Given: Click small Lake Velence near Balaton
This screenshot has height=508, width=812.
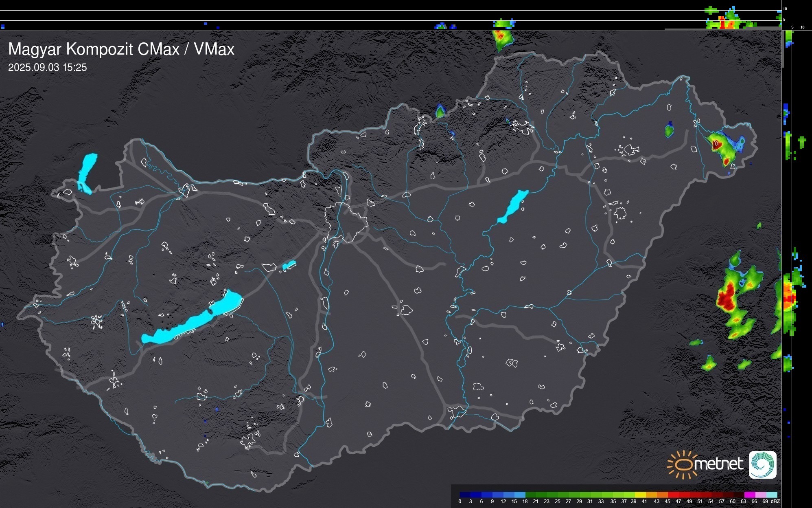Looking at the screenshot, I should tap(289, 265).
